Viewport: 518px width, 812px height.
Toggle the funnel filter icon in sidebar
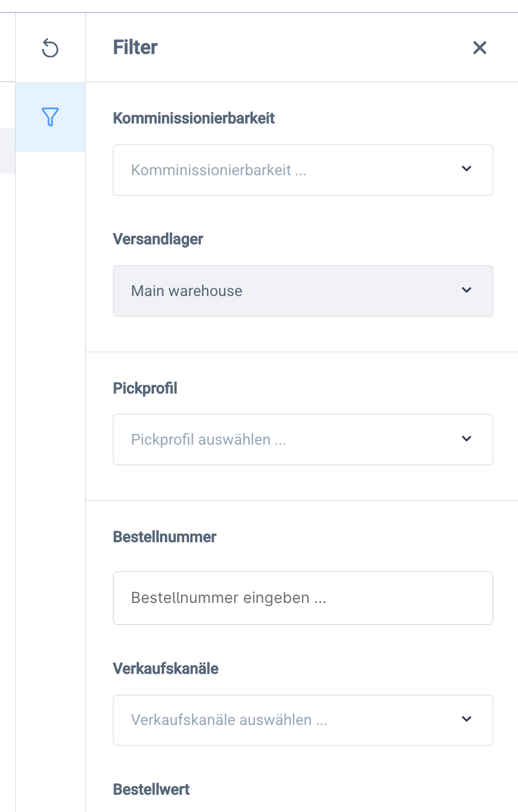coord(50,117)
